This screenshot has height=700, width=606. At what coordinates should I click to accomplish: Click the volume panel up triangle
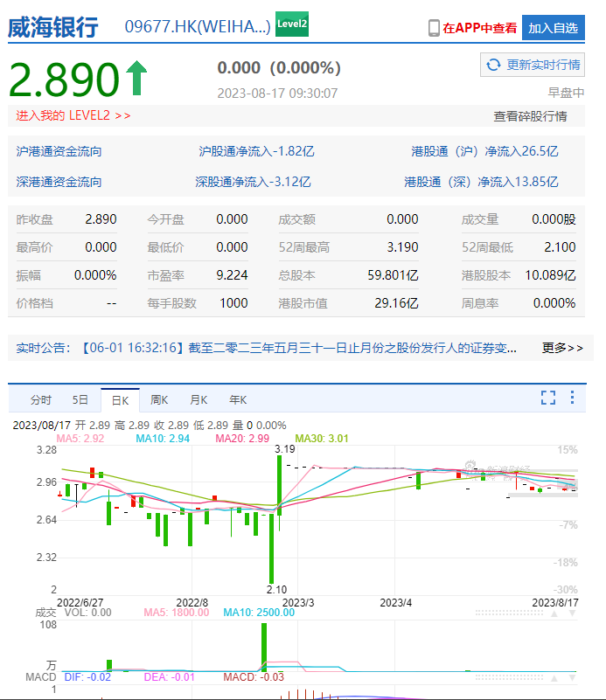[x=554, y=613]
